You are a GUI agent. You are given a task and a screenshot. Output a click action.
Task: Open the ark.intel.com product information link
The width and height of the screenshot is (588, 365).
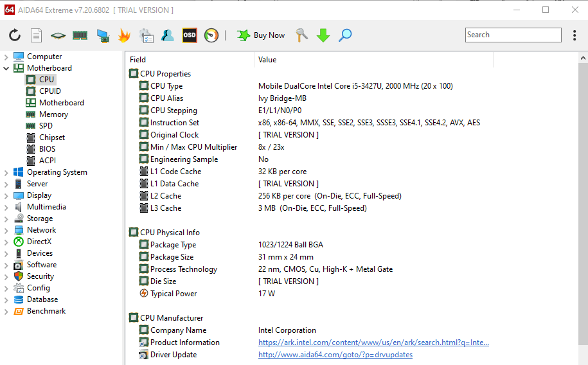(x=373, y=343)
